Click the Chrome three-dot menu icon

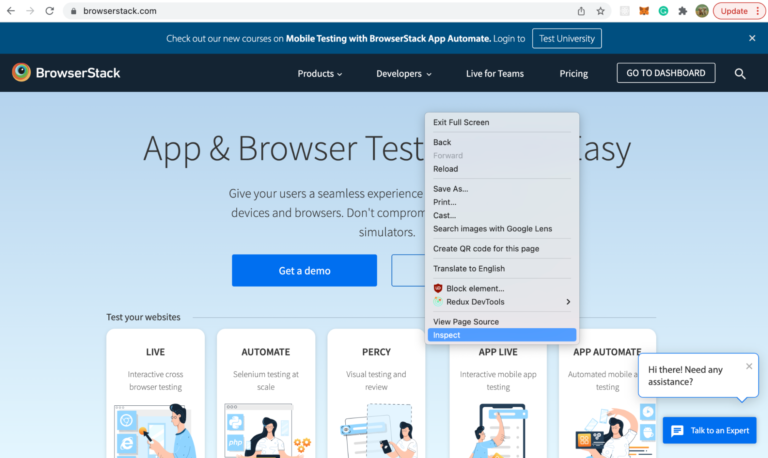coord(758,11)
